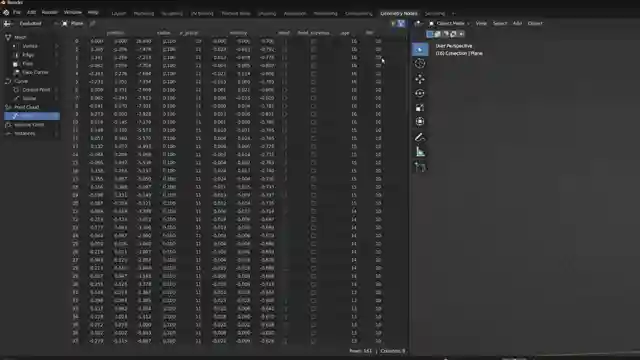Click the Plane object name in spreadsheet header

point(77,24)
